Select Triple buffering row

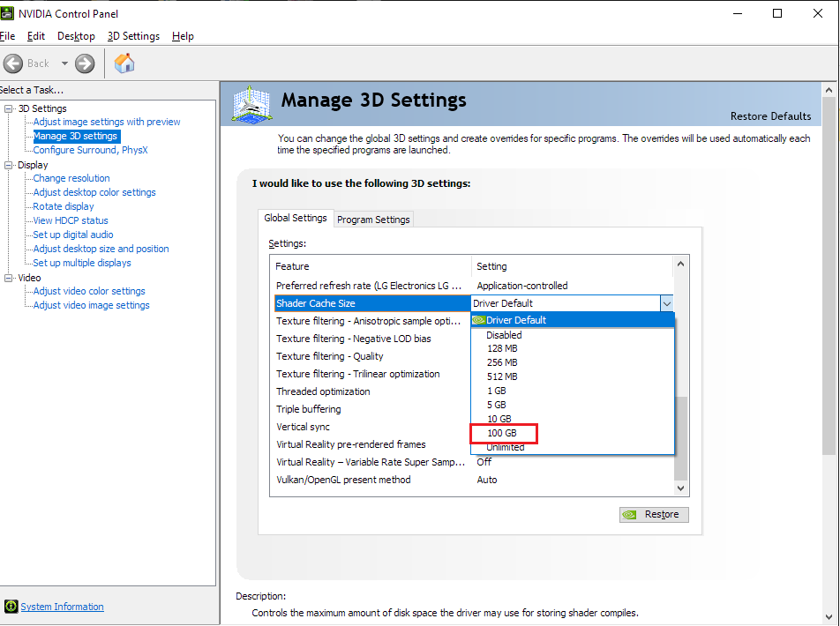click(372, 410)
